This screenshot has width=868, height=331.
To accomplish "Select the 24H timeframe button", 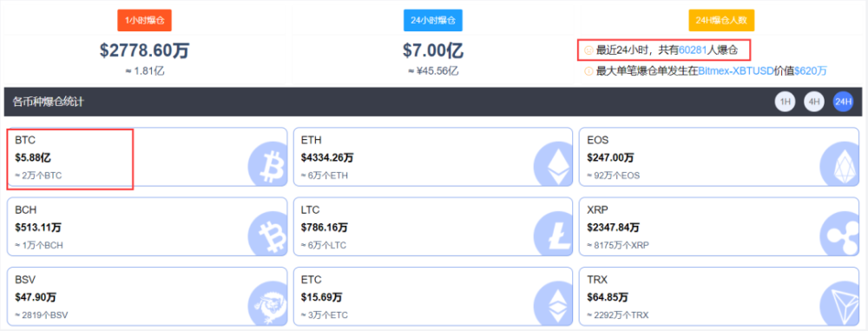I will (843, 102).
